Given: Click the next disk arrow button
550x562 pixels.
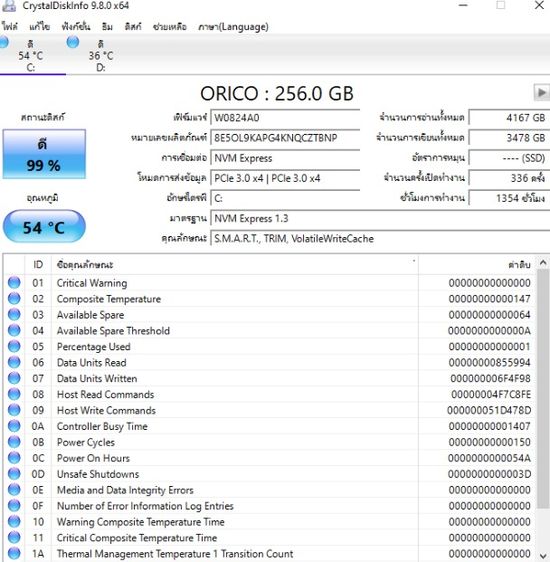Looking at the screenshot, I should [541, 93].
